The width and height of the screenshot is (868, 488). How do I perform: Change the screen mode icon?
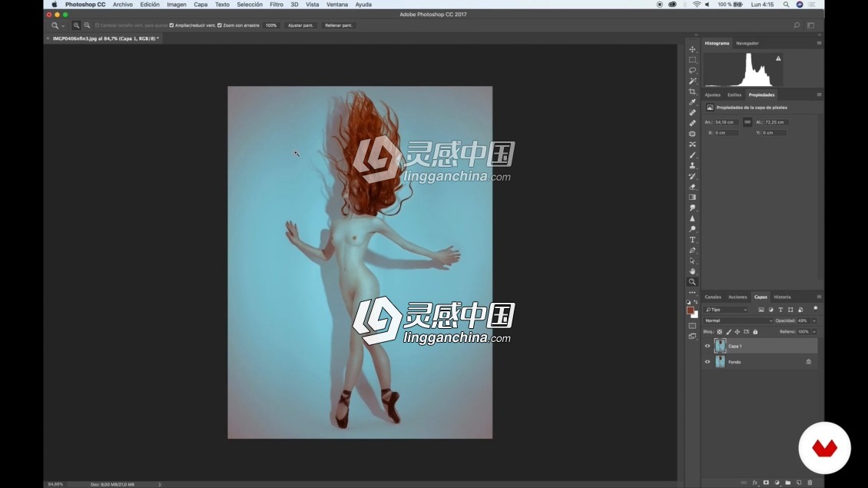(x=692, y=337)
